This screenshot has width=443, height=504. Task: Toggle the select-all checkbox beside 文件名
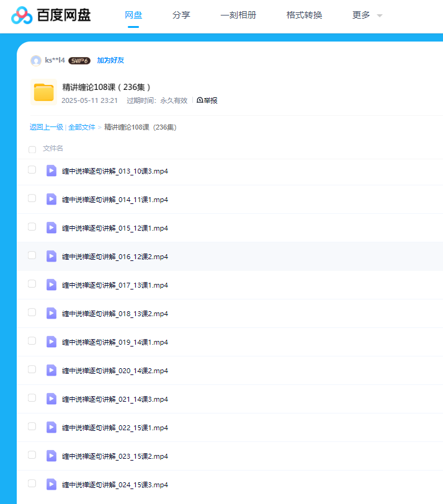click(32, 149)
